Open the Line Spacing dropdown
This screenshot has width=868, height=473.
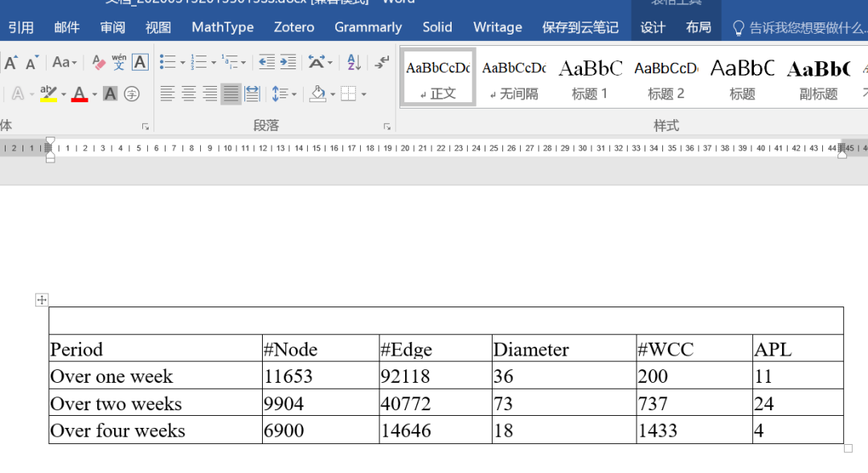click(x=284, y=94)
